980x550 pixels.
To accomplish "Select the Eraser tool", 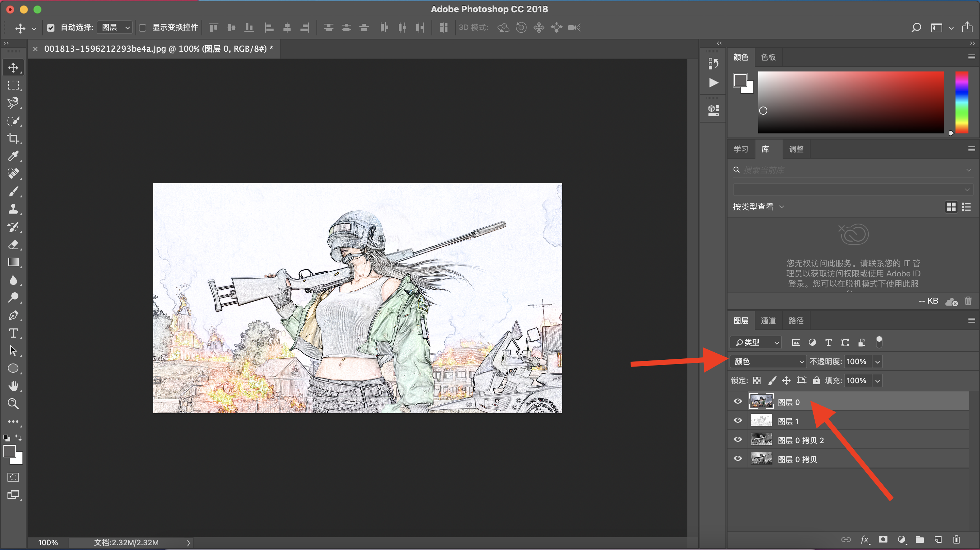I will 13,244.
